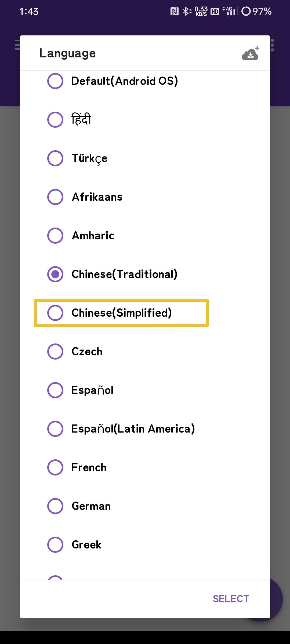Select the Default(Android OS) radio button
The image size is (290, 644).
[55, 81]
